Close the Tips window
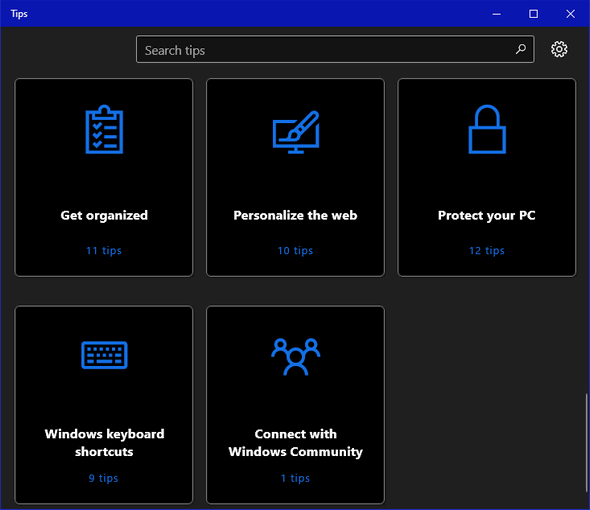Screen dimensions: 590x510 [x=570, y=14]
